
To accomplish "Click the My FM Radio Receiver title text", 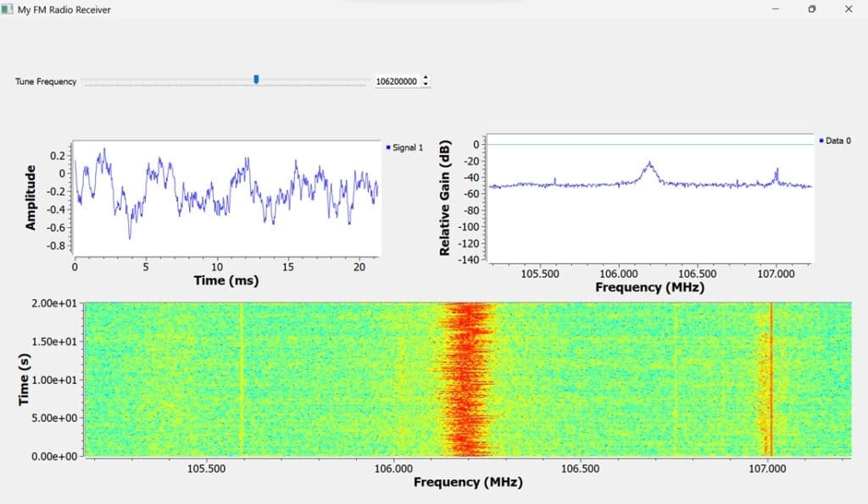I will [62, 9].
